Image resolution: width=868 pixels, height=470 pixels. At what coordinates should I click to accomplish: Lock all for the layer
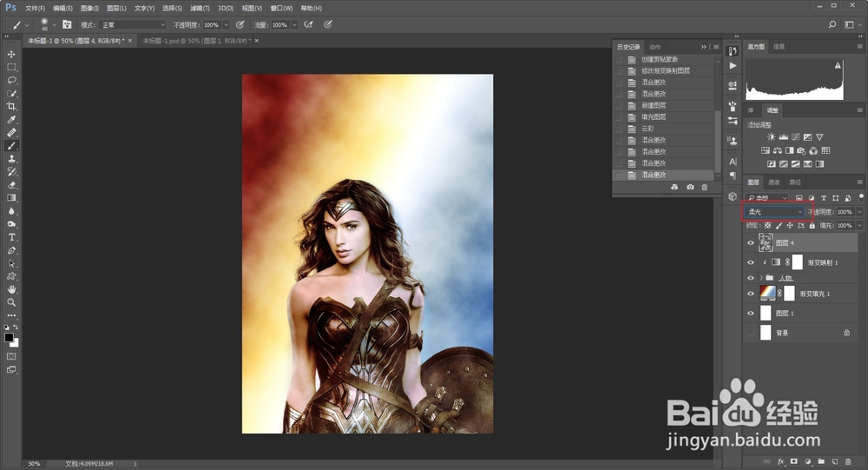tap(812, 226)
